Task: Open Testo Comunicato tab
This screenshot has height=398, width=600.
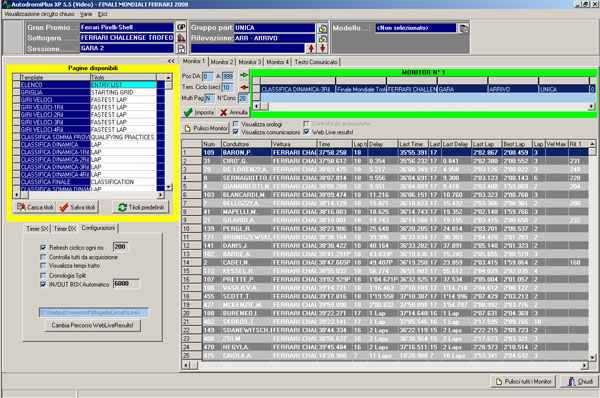Action: click(x=316, y=62)
